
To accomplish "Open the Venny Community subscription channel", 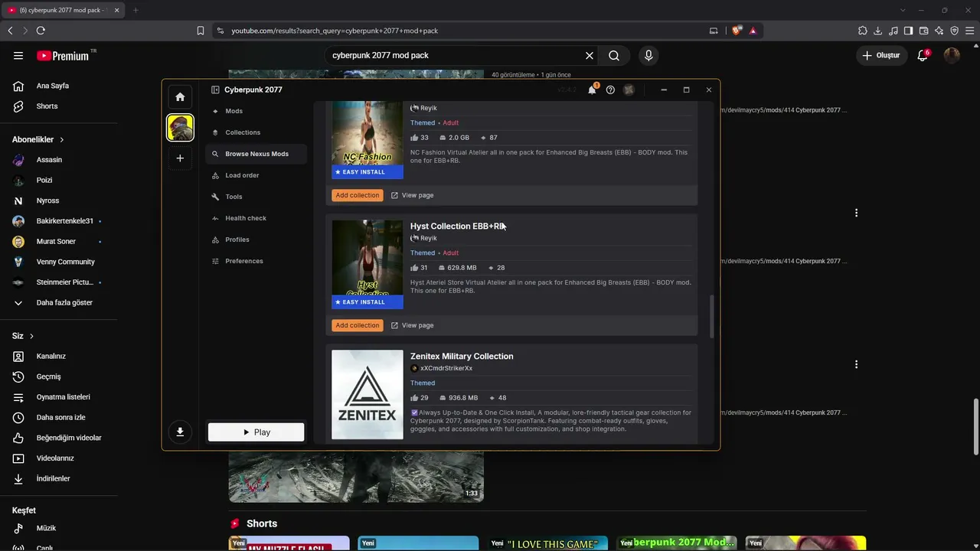I will [x=65, y=262].
